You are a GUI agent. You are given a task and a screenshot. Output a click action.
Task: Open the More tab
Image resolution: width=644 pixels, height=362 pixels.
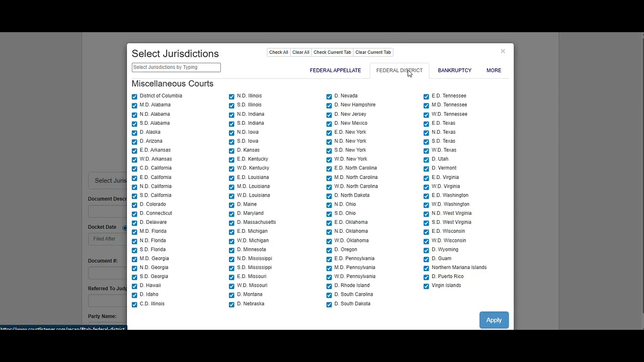tap(494, 70)
